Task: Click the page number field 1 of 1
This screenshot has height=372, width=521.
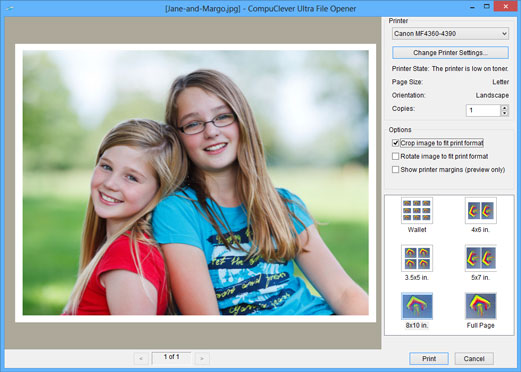Action: (x=171, y=358)
